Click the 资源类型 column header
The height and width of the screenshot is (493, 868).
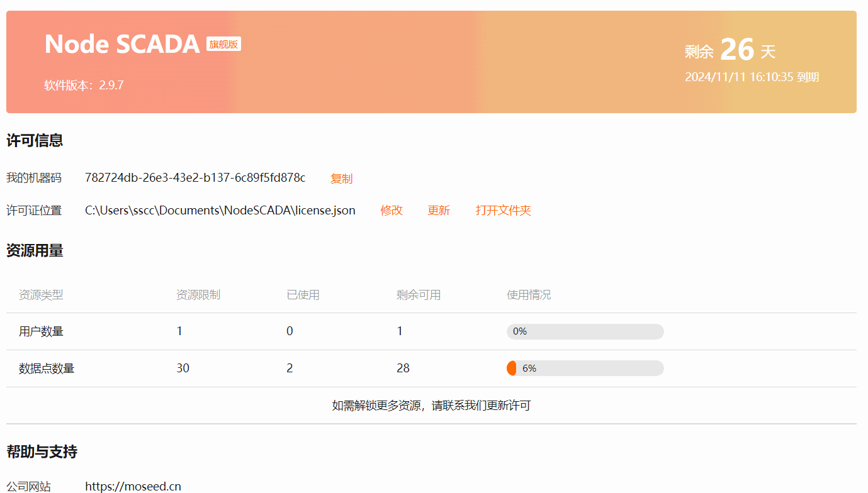point(41,295)
